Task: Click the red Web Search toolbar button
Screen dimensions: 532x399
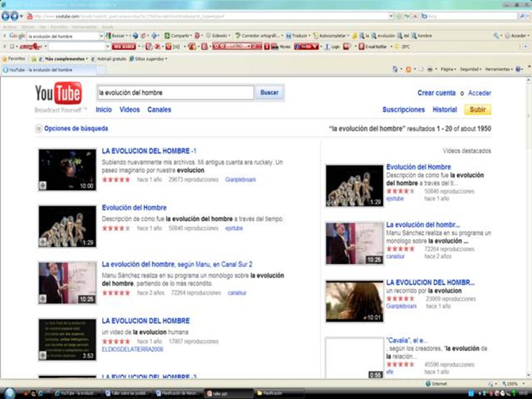Action: pos(124,47)
